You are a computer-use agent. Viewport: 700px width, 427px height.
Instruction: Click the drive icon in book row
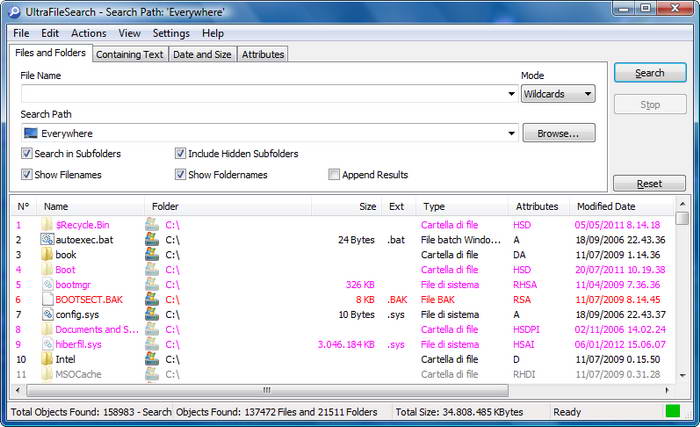[152, 255]
